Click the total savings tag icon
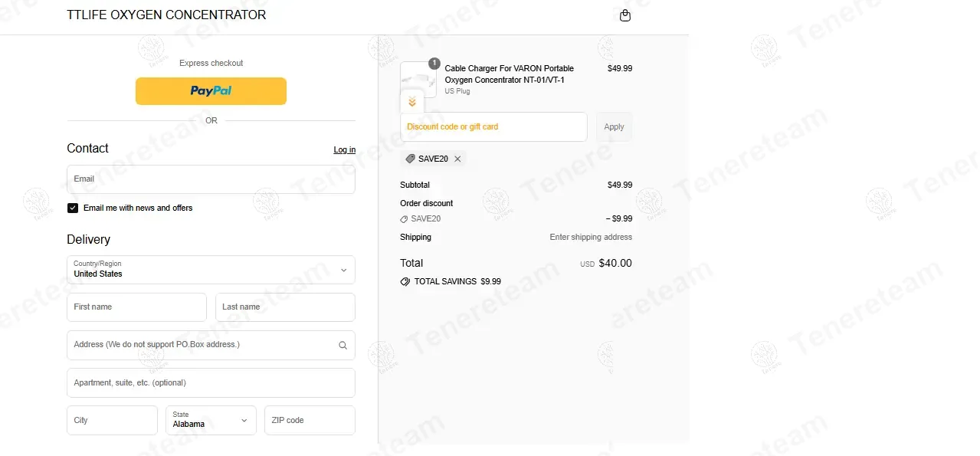980x456 pixels. pos(405,281)
